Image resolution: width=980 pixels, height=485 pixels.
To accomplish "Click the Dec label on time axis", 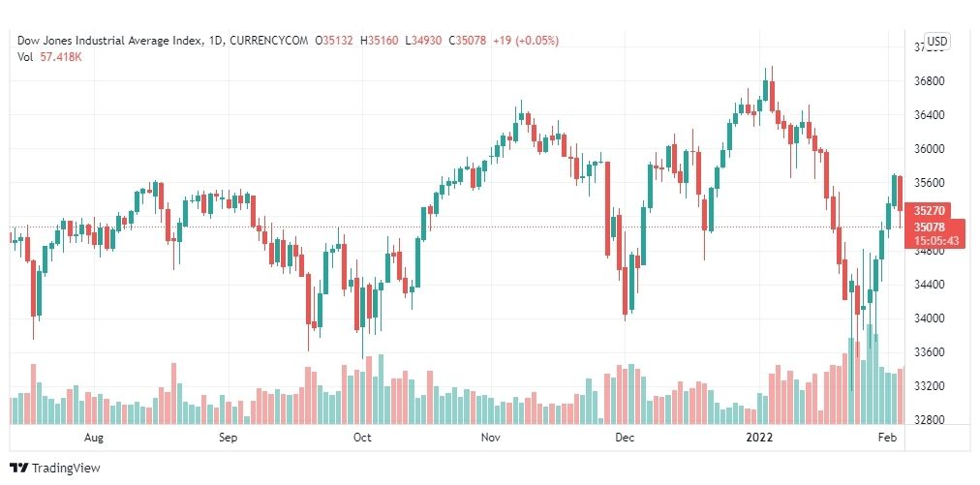I will tap(625, 438).
